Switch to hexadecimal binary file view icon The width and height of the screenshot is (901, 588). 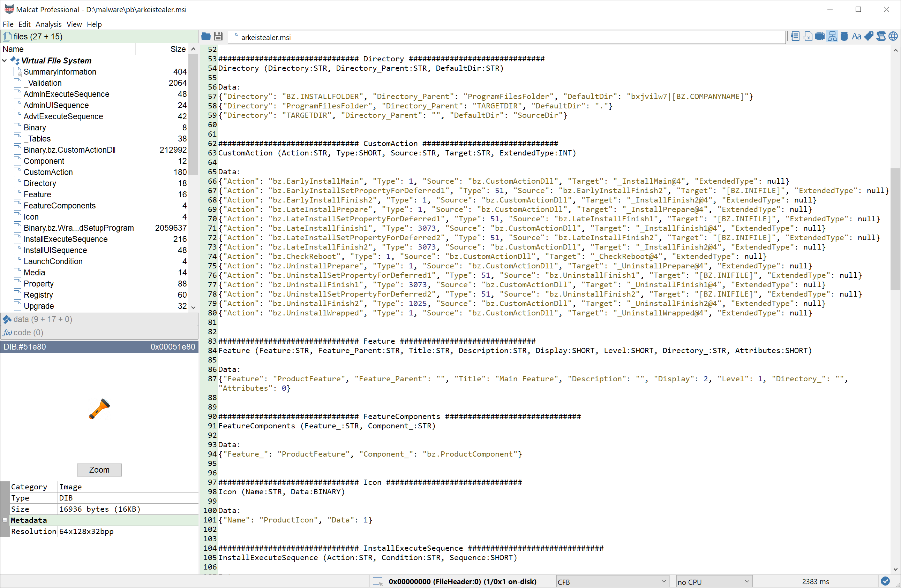coord(808,36)
